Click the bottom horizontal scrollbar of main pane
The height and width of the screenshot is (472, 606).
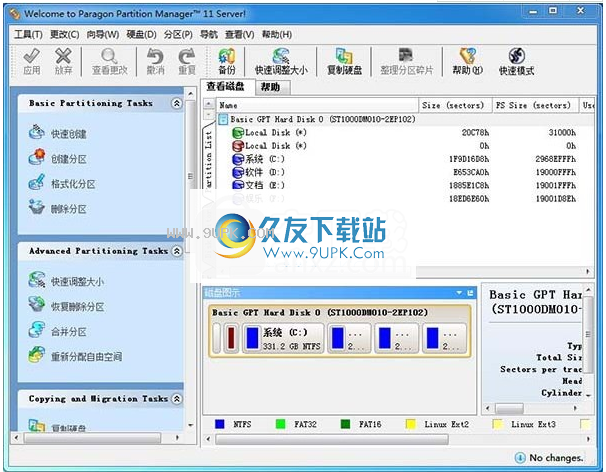[x=332, y=439]
